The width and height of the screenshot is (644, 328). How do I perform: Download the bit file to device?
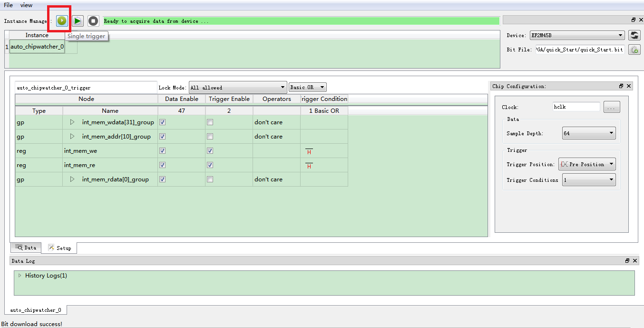pyautogui.click(x=634, y=50)
